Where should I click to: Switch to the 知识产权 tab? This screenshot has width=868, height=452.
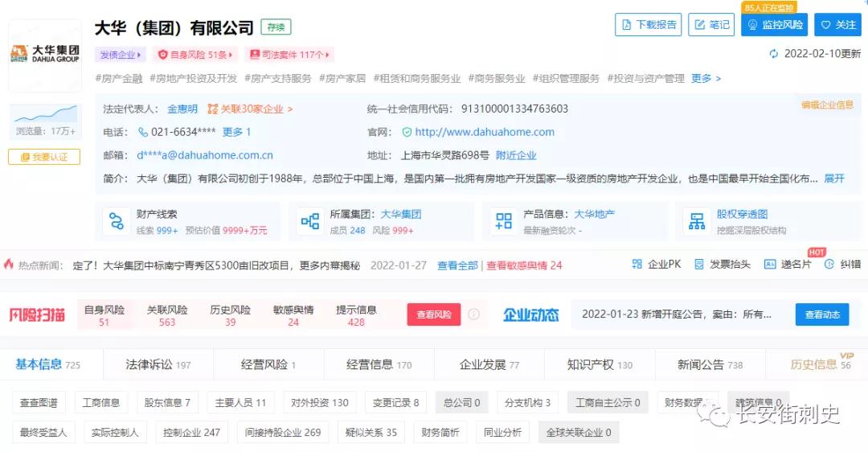pos(600,364)
